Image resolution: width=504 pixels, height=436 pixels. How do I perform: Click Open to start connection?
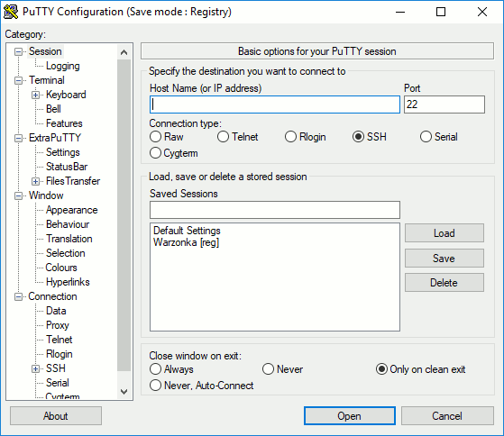pos(350,416)
